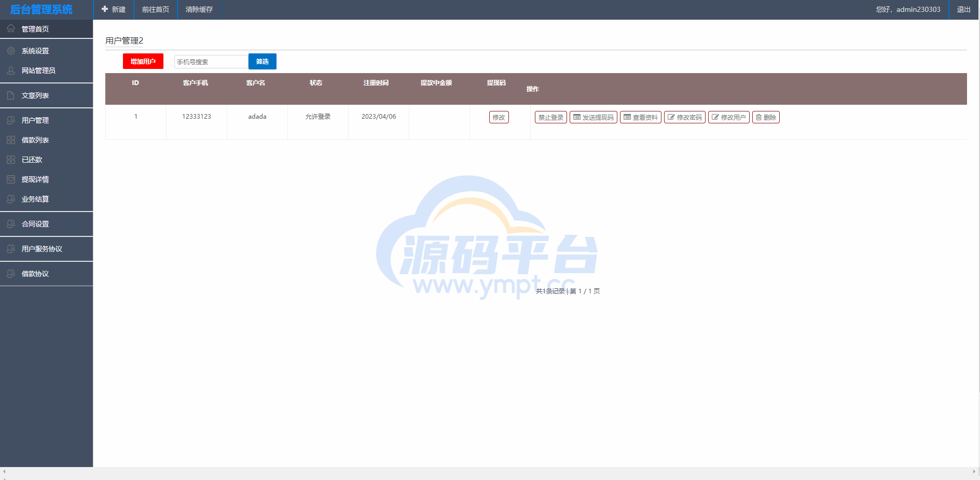Click the home icon beside 管理首页

(11, 29)
